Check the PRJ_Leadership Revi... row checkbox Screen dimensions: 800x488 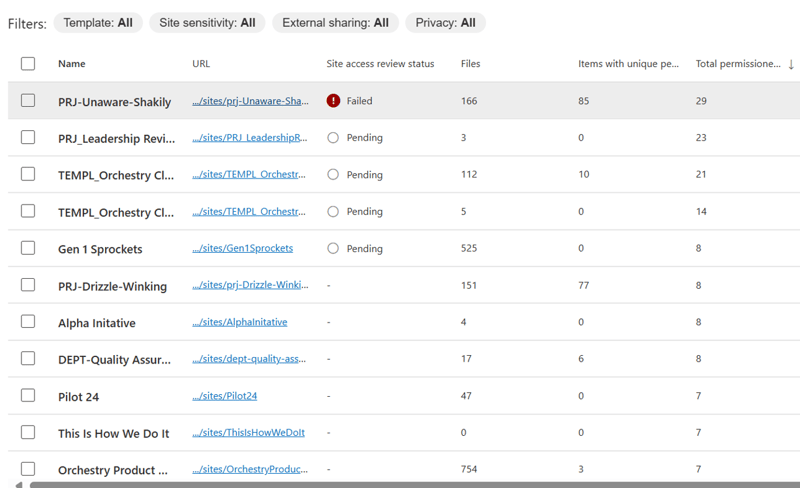pyautogui.click(x=28, y=137)
